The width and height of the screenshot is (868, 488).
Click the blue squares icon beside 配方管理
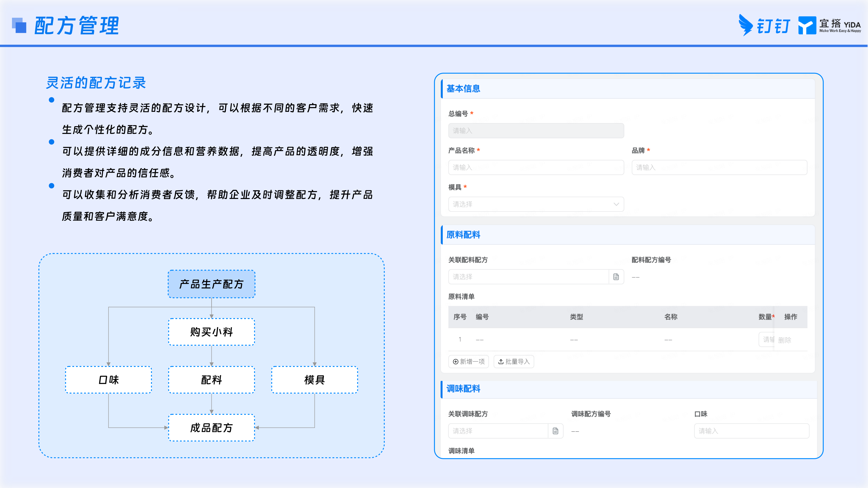19,25
